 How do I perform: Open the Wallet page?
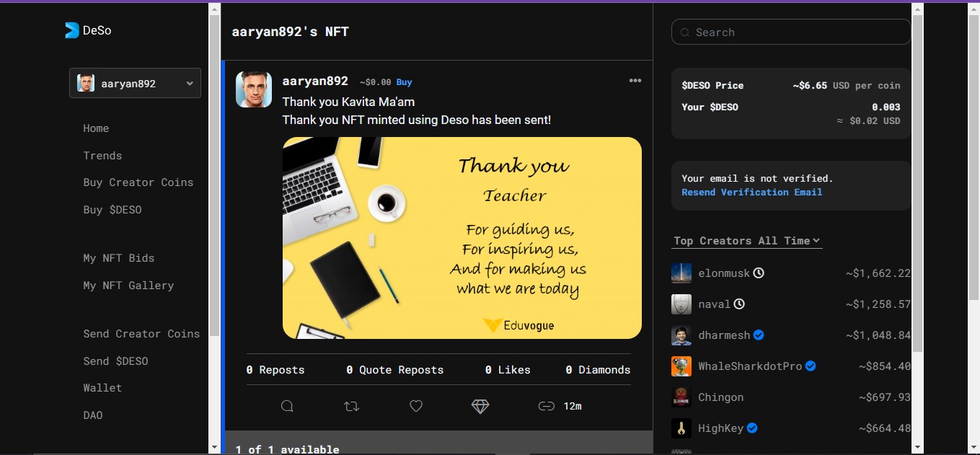(x=102, y=388)
